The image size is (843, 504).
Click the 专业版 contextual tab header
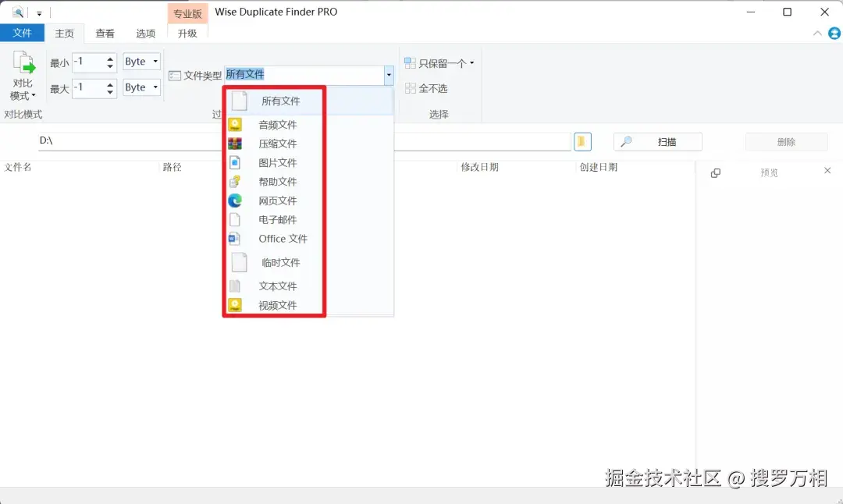(187, 13)
